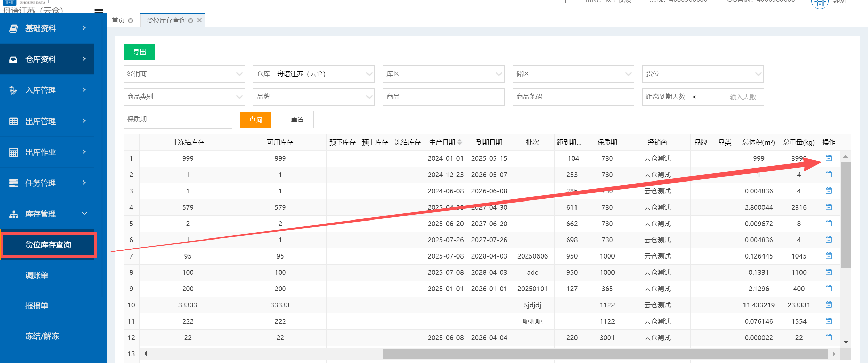This screenshot has height=363, width=868.
Task: Open 调账单 in the sidebar
Action: (37, 275)
